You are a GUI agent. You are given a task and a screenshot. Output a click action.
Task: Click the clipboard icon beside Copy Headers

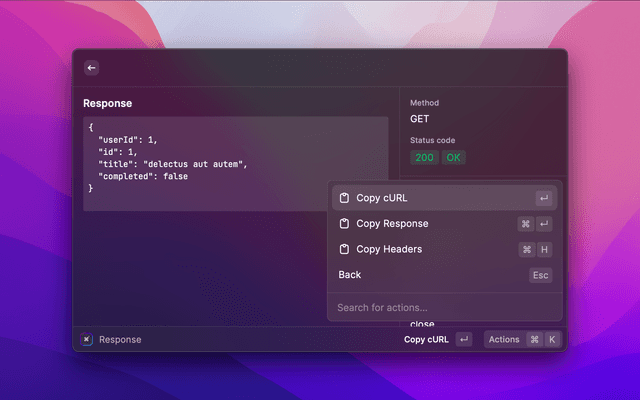(343, 249)
